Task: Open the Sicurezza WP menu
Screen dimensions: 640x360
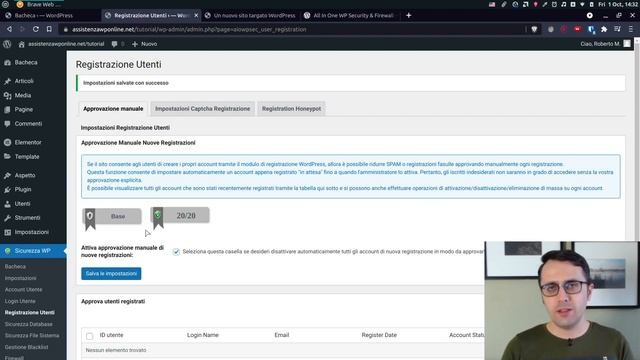Action: 33,251
